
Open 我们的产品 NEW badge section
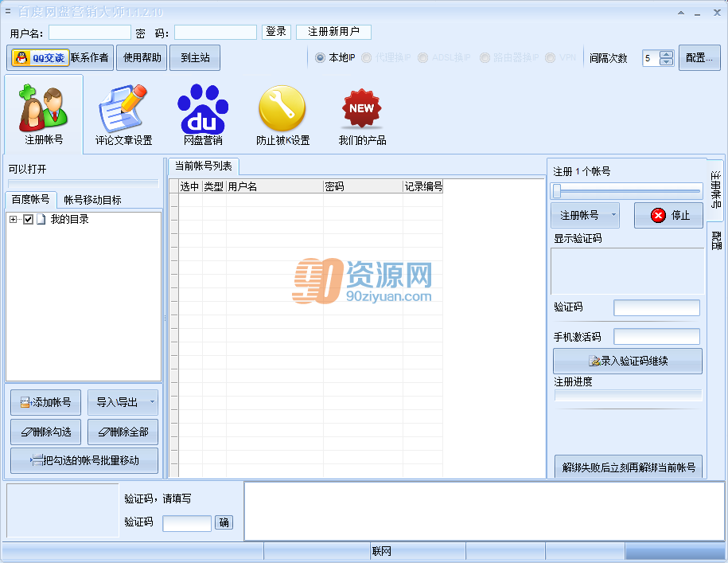tap(362, 115)
